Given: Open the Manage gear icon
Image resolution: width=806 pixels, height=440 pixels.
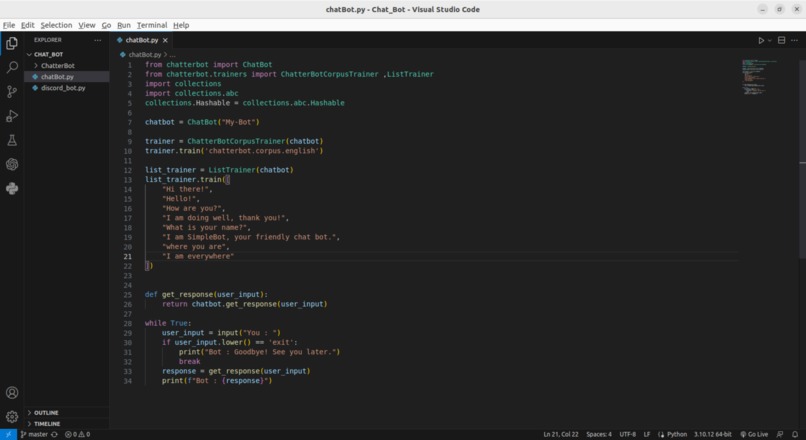Looking at the screenshot, I should click(12, 416).
